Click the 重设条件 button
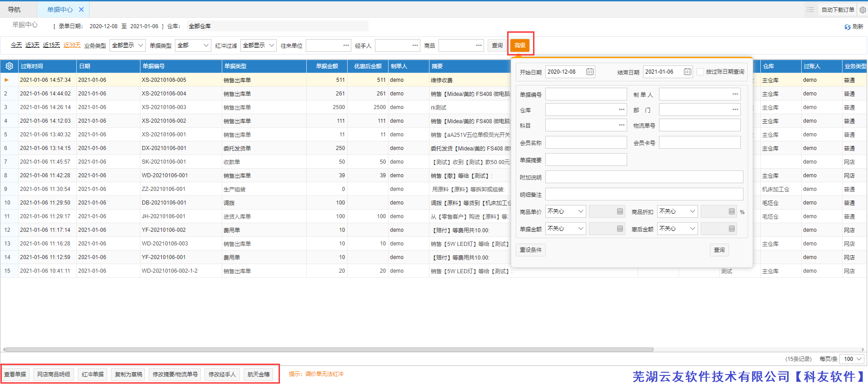The width and height of the screenshot is (868, 385). pos(531,250)
